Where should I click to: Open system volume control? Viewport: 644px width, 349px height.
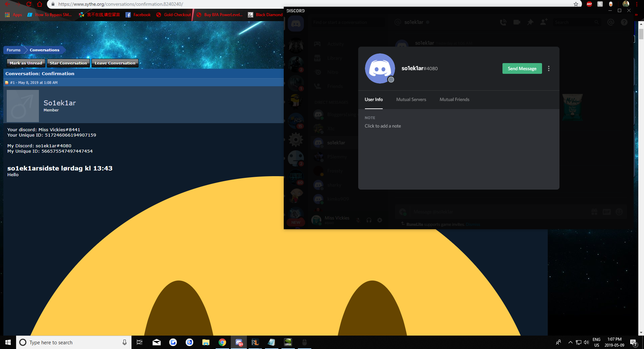click(x=586, y=342)
